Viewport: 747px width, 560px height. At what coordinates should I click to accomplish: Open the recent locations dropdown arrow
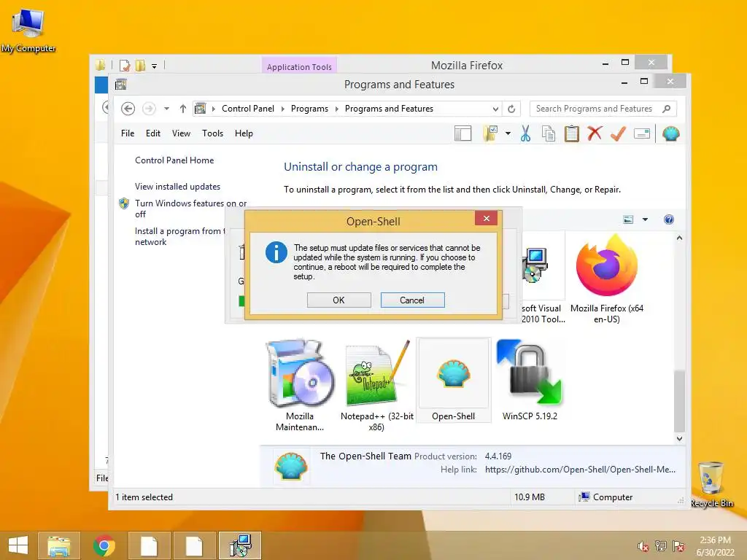coord(166,109)
